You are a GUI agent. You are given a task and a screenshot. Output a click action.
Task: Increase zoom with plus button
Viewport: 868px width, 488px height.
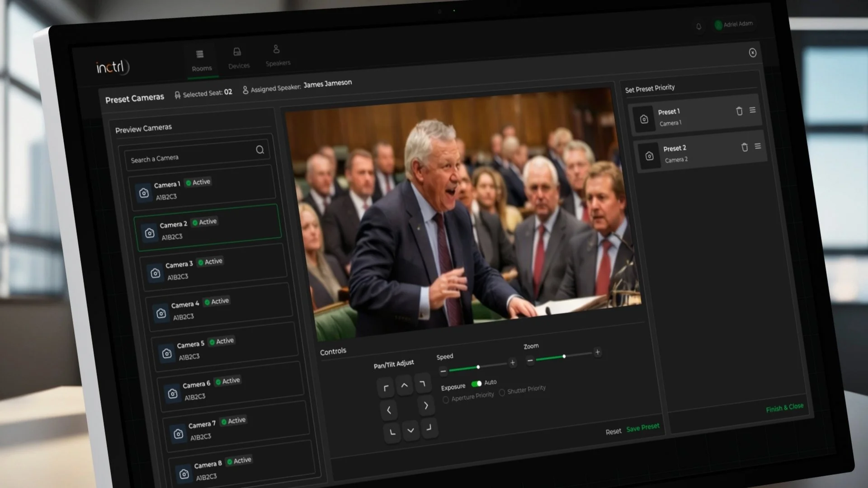pos(598,352)
